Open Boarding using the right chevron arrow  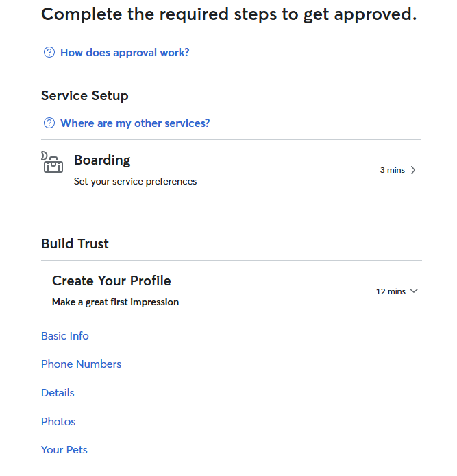[x=413, y=170]
